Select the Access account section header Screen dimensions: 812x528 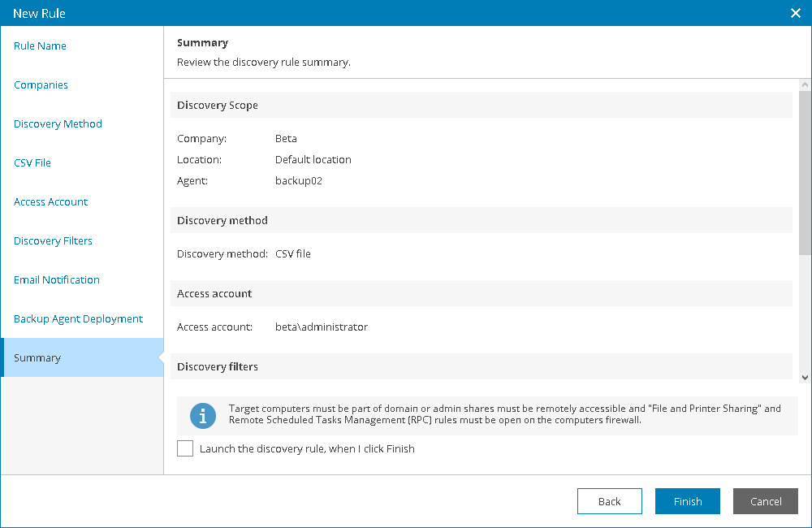[x=481, y=293]
